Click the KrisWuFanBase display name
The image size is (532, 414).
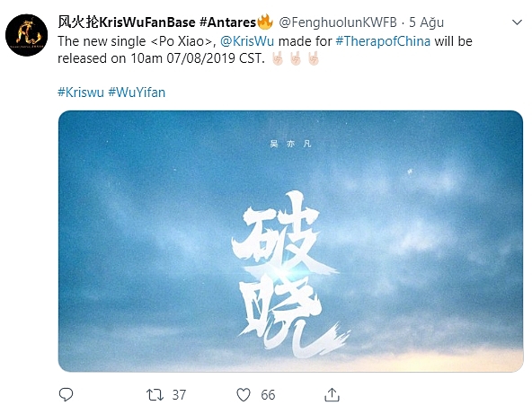pyautogui.click(x=156, y=22)
